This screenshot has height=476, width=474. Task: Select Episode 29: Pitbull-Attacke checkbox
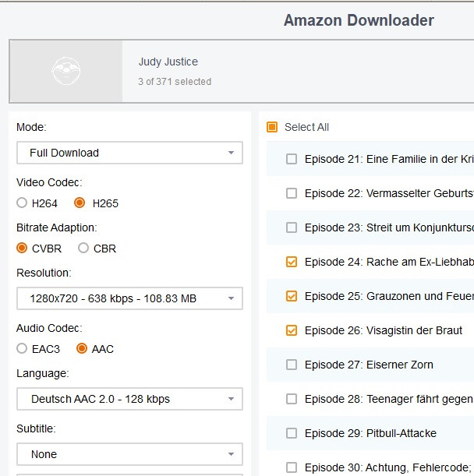pos(292,433)
